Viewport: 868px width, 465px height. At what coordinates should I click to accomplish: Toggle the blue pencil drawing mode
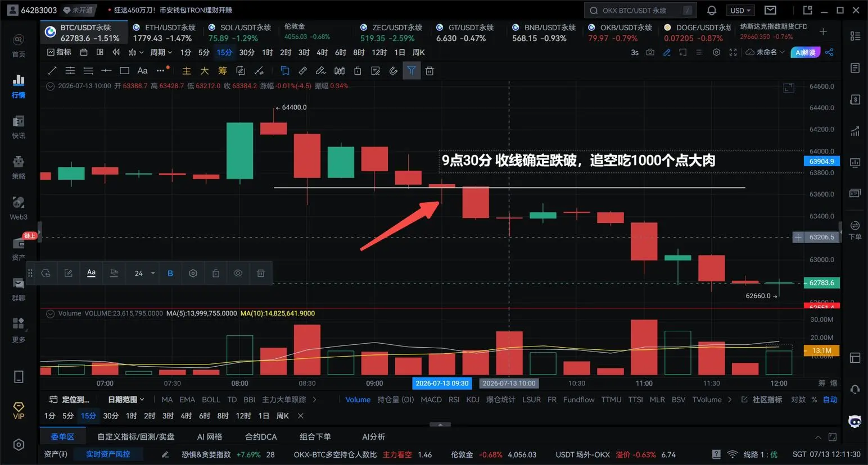(x=667, y=52)
